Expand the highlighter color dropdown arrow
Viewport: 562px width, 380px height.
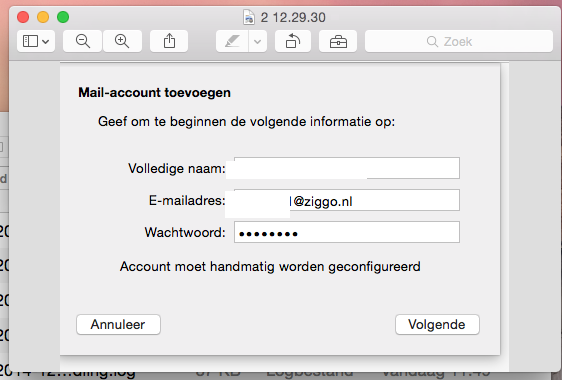[257, 41]
